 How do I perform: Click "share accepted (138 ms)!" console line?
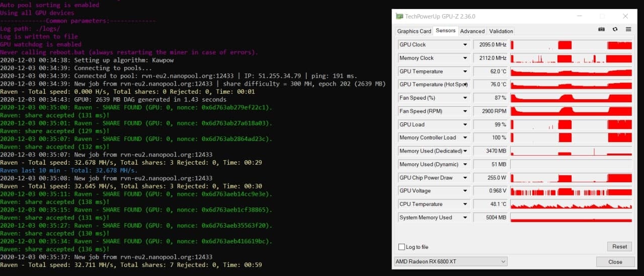[55, 202]
